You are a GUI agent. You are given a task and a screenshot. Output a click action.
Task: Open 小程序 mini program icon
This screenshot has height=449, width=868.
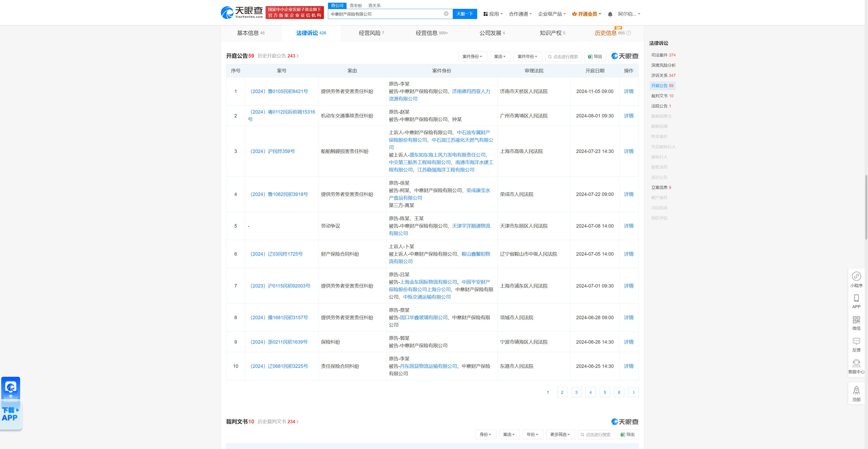point(856,279)
